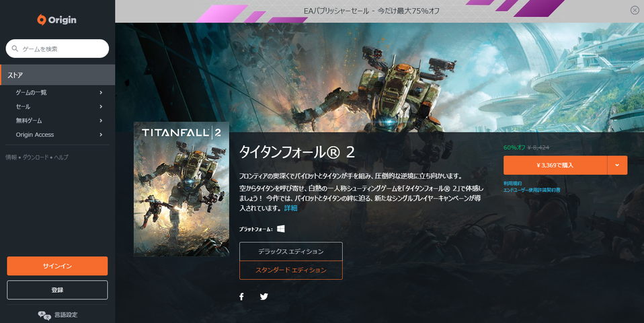644x323 pixels.
Task: Open the ヘルプ link
Action: click(x=62, y=157)
